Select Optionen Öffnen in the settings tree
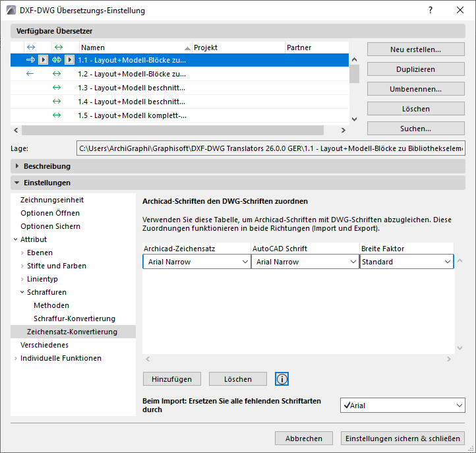This screenshot has width=476, height=453. coord(50,213)
